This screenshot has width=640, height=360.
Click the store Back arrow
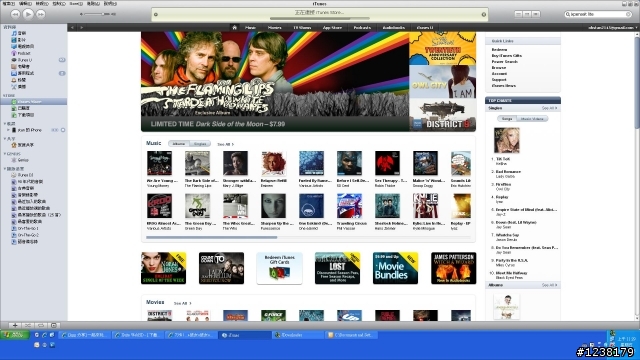click(73, 27)
